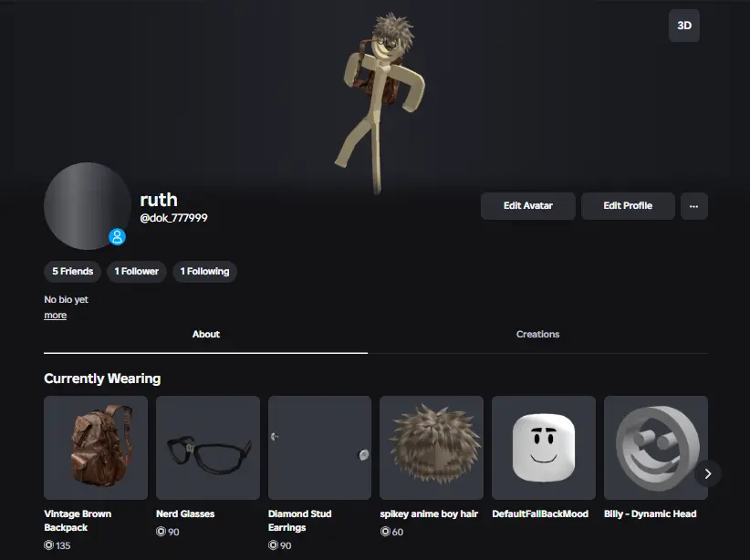Click the Currently Wearing heading

pyautogui.click(x=102, y=379)
